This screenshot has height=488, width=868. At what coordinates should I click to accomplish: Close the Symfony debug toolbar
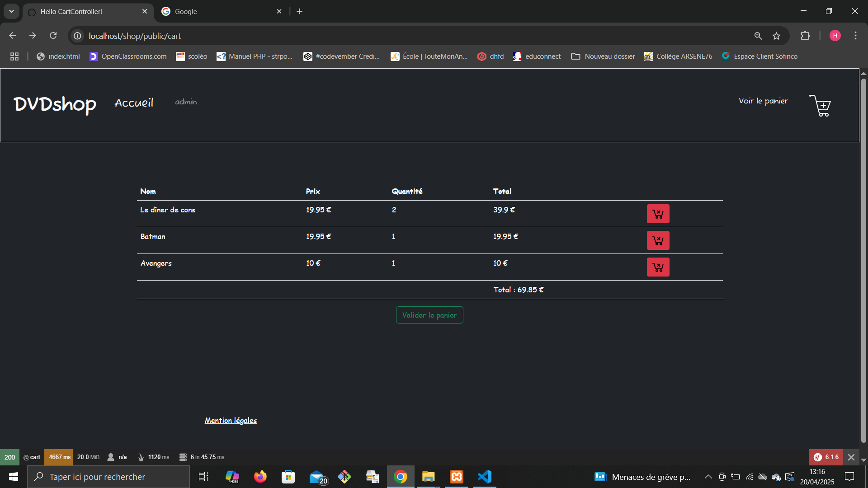(x=851, y=457)
